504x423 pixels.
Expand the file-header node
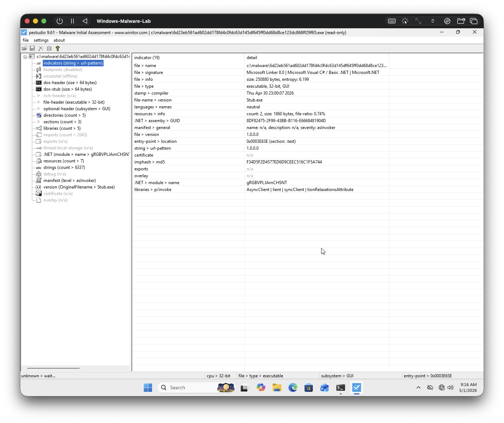click(39, 102)
